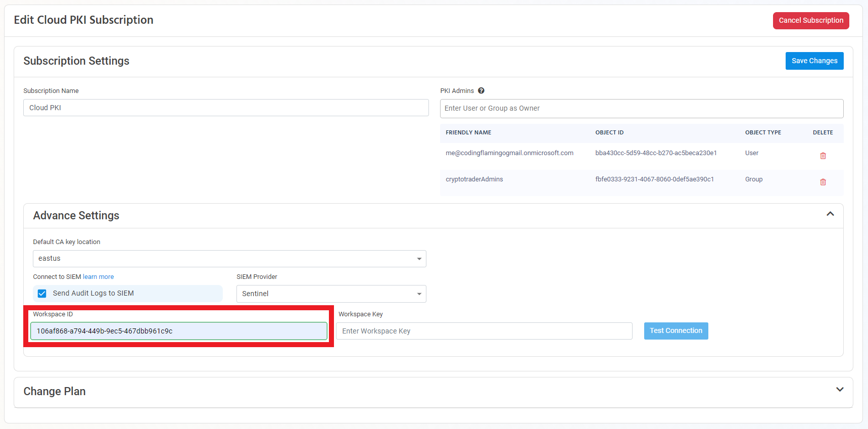Click the User object type cell
868x429 pixels.
pos(751,153)
